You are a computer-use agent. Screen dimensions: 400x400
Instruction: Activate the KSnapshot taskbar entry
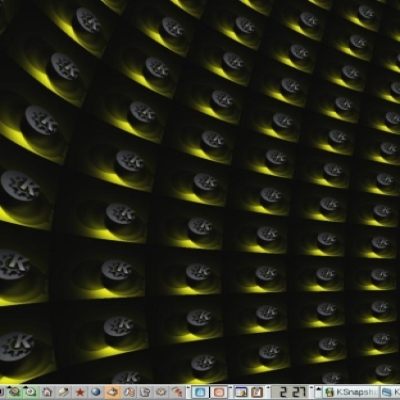(x=351, y=392)
